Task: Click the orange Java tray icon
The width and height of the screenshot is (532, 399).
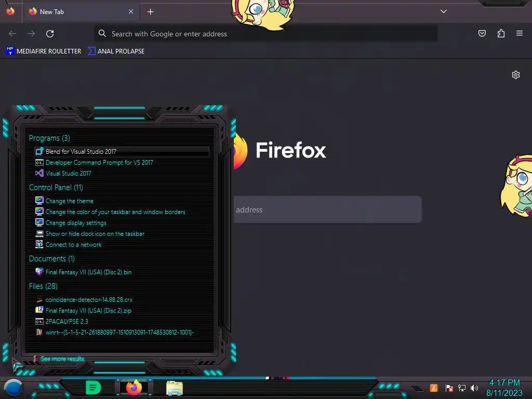Action: coord(434,388)
